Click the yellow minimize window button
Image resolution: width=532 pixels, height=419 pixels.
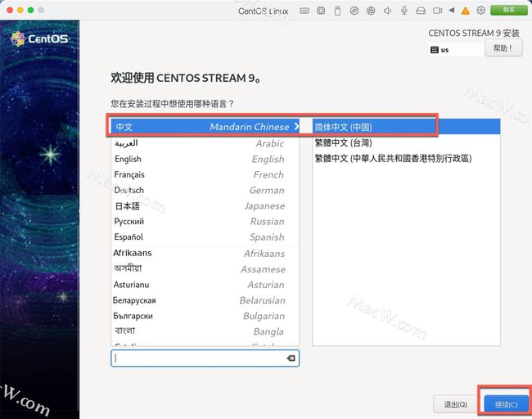tap(20, 10)
